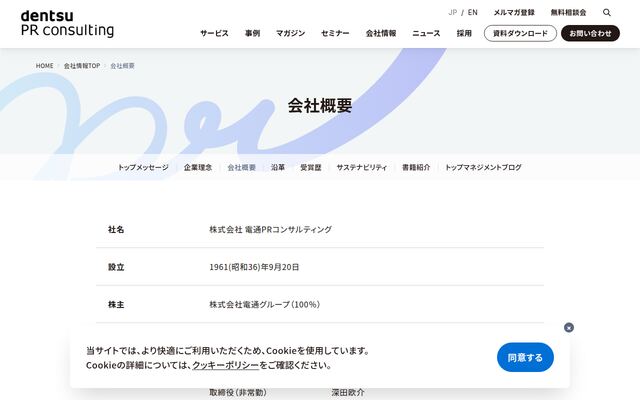Click the dentsu PR consulting logo
The image size is (640, 400).
(67, 24)
